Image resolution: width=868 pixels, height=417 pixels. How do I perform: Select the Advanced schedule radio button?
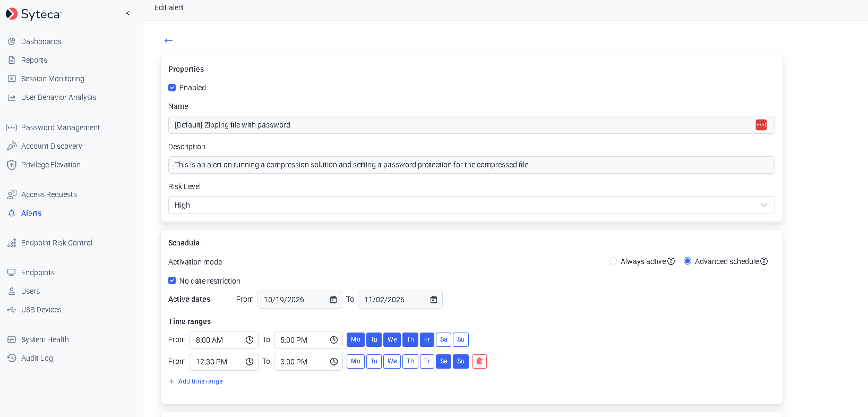(687, 261)
